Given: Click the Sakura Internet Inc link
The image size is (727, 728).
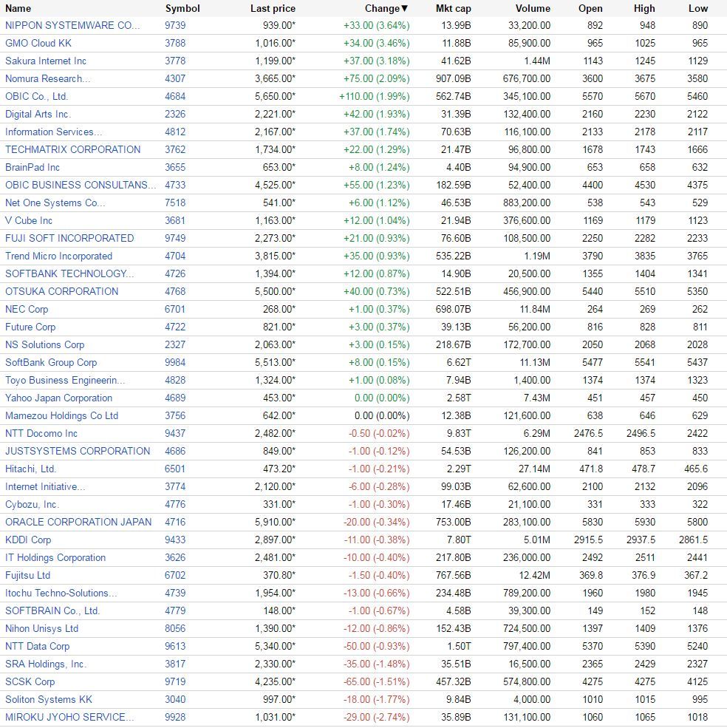Looking at the screenshot, I should click(x=46, y=61).
